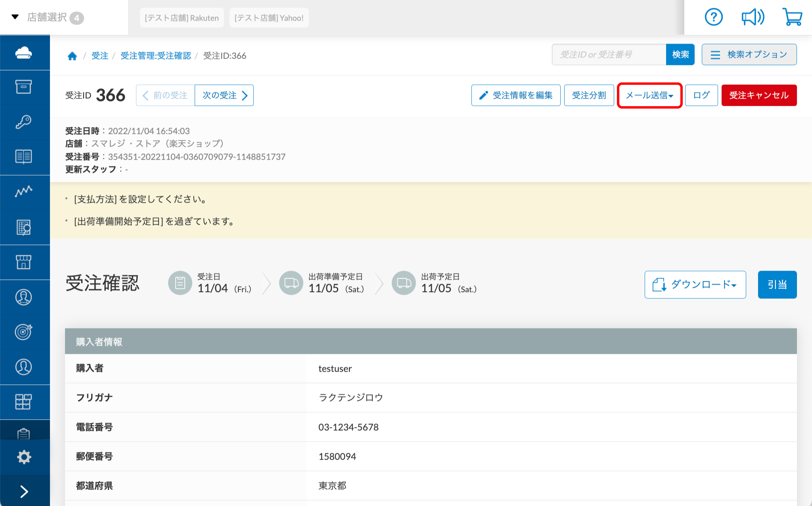This screenshot has height=506, width=812.
Task: Click the key icon in sidebar
Action: [x=24, y=122]
